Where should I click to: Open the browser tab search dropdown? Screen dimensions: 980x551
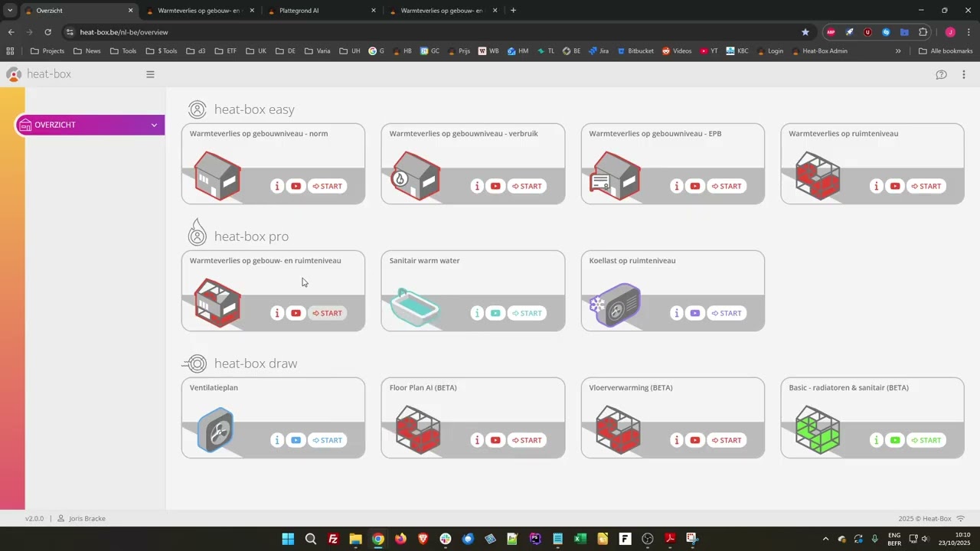[x=10, y=11]
